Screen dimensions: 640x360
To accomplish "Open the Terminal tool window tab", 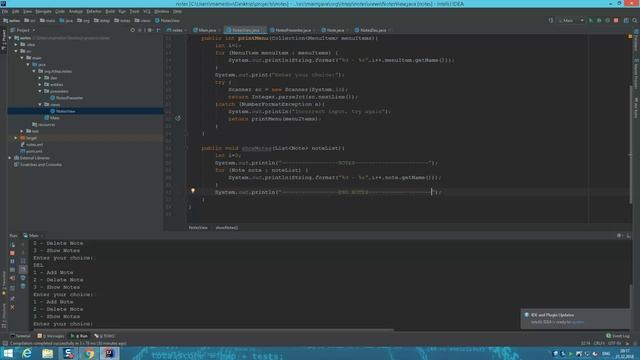I will pos(20,336).
